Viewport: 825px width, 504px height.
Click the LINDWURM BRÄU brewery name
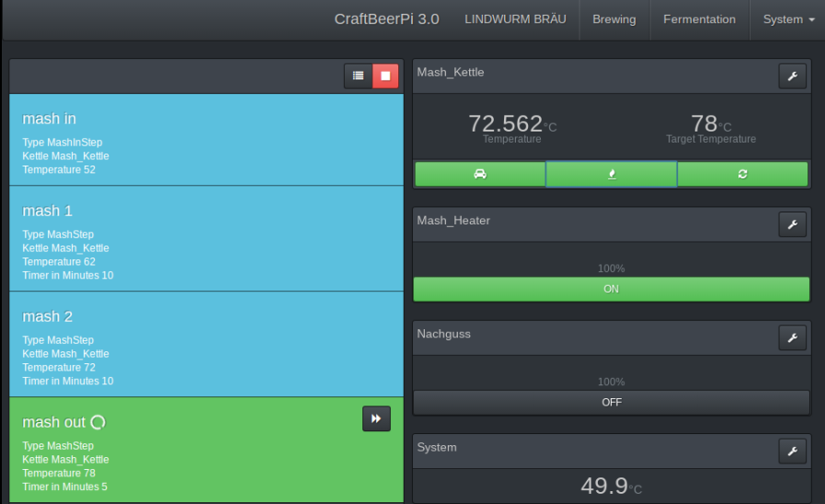pyautogui.click(x=515, y=19)
